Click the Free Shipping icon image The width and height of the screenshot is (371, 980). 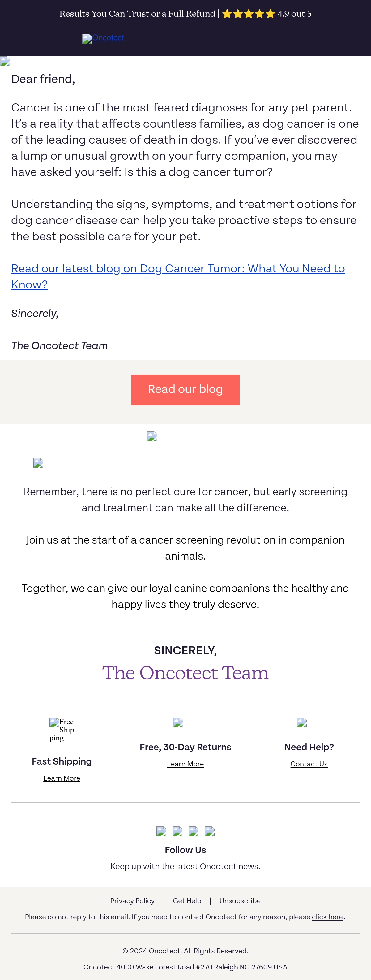pos(62,729)
